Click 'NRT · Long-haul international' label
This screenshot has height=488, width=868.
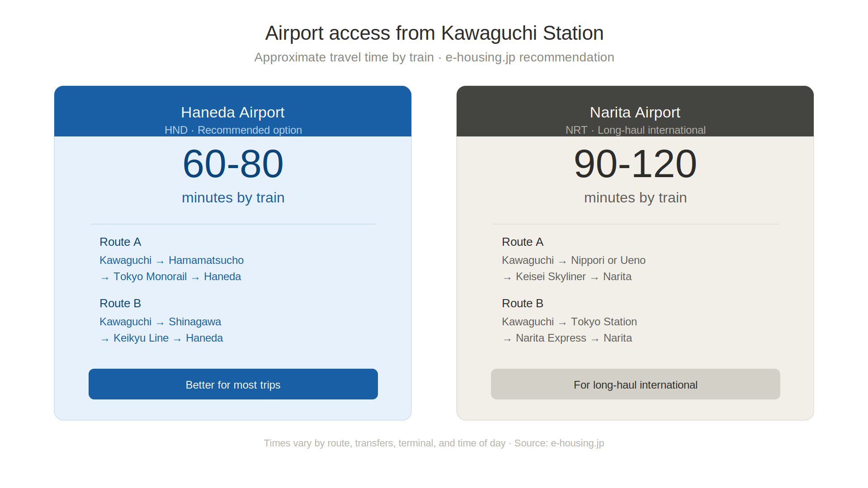(x=636, y=130)
